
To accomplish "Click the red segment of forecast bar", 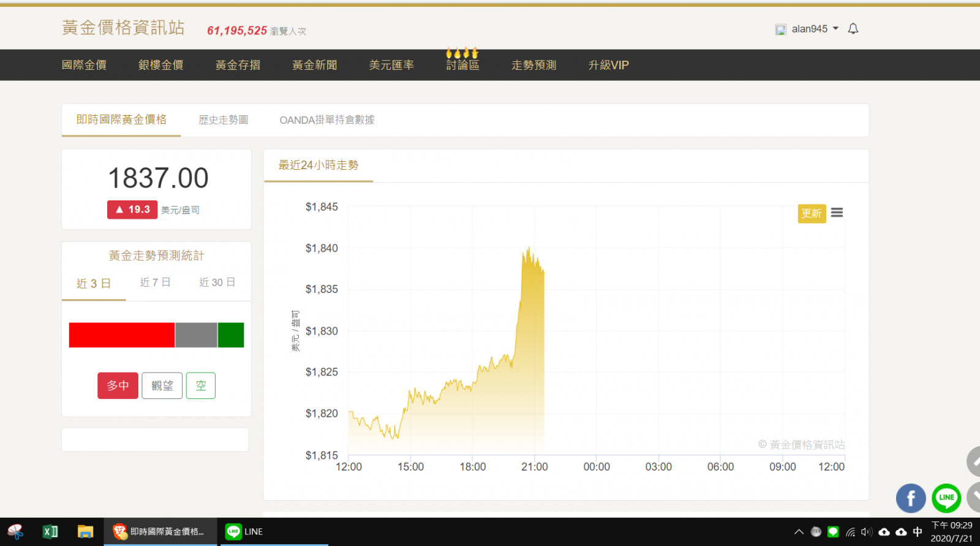I will point(121,335).
